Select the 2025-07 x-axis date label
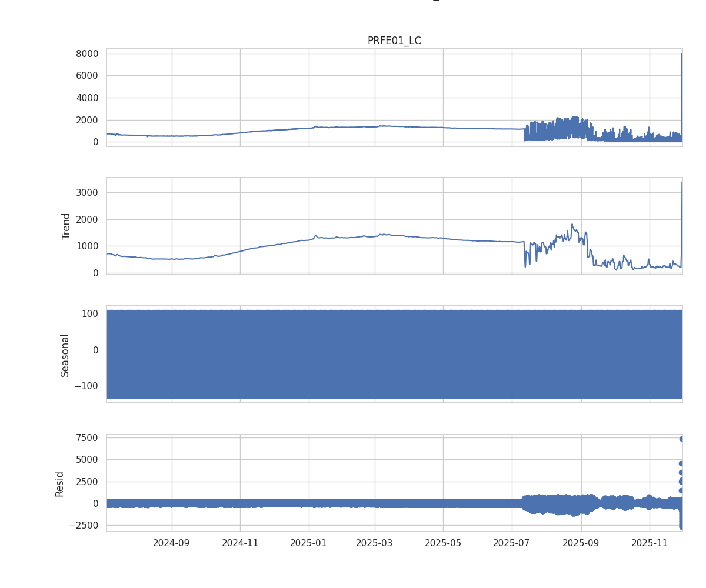The image size is (706, 588). (x=512, y=543)
